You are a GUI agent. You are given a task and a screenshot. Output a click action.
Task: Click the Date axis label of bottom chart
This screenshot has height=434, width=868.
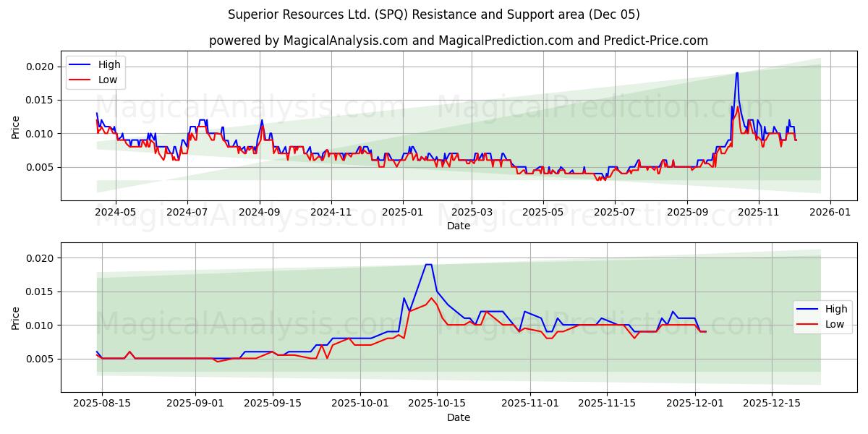click(459, 417)
